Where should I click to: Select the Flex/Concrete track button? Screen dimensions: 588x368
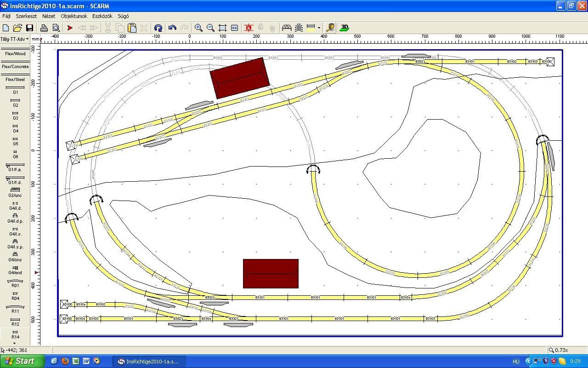[15, 67]
